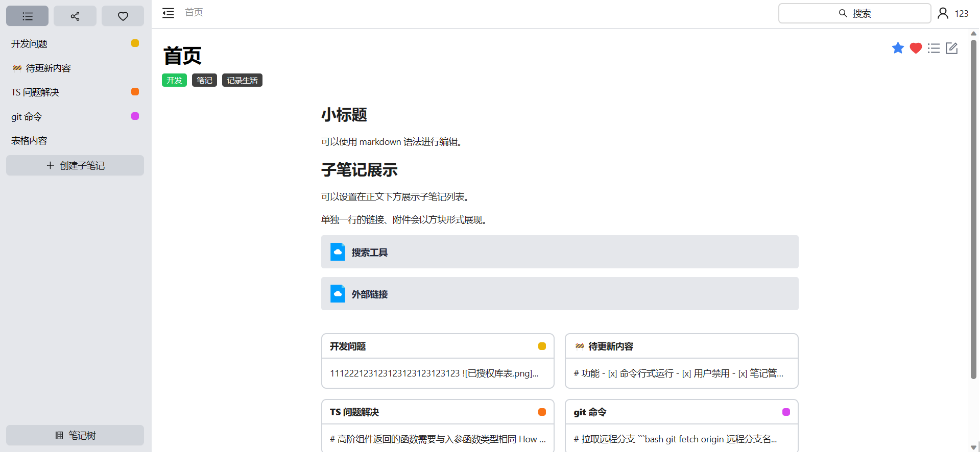Open the favorites heart sidebar tab
Image resolution: width=980 pixels, height=452 pixels.
(x=123, y=16)
